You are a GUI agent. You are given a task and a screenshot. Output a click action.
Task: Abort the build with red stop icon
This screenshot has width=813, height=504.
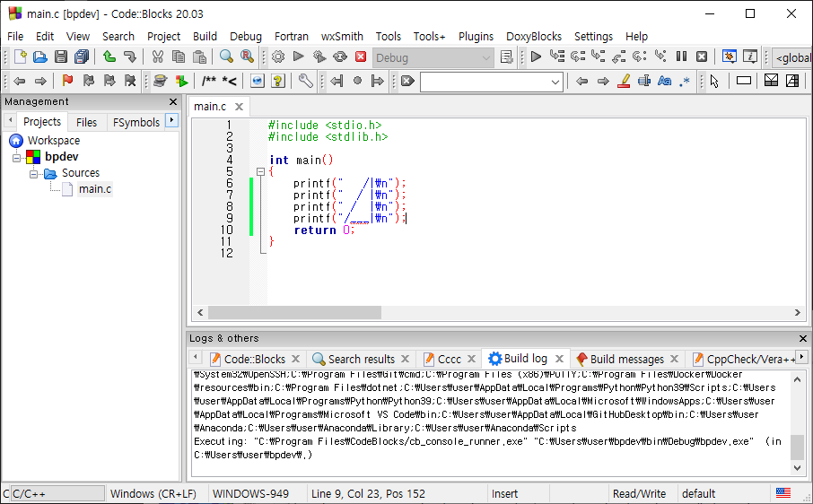pos(361,56)
